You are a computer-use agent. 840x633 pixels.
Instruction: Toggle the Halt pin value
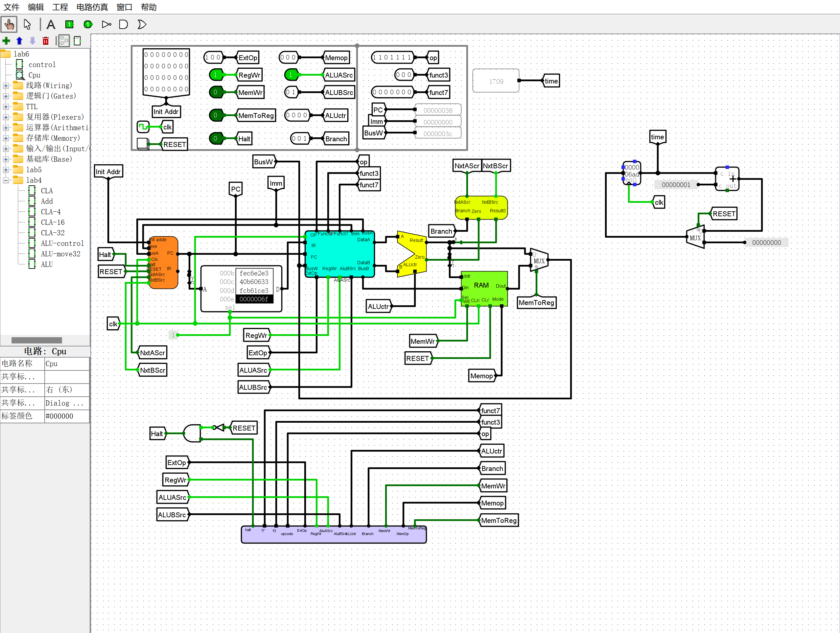click(x=216, y=139)
